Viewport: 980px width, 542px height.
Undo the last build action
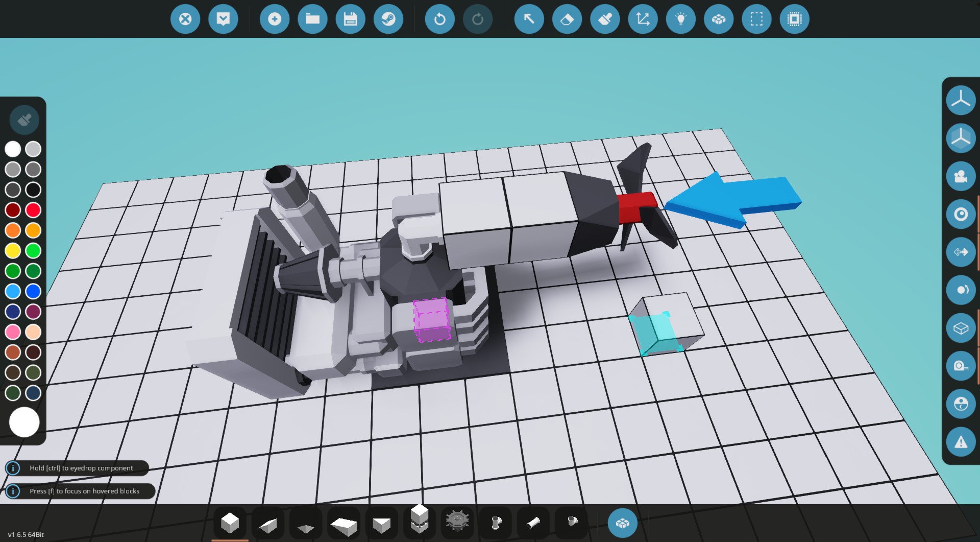440,19
